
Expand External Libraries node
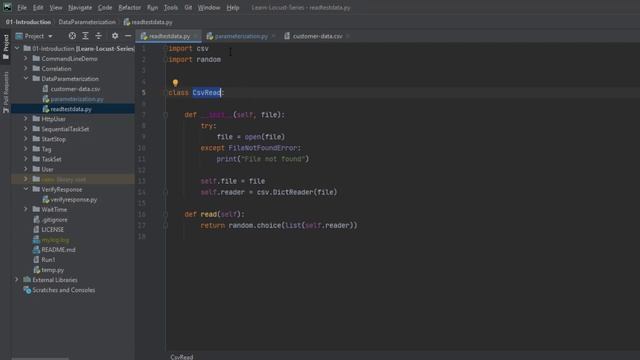[17, 280]
